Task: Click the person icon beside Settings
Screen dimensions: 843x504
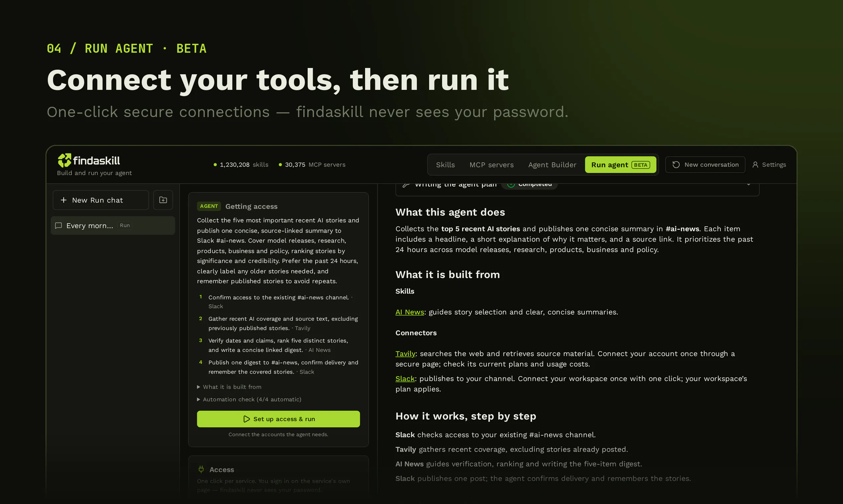Action: click(x=755, y=165)
